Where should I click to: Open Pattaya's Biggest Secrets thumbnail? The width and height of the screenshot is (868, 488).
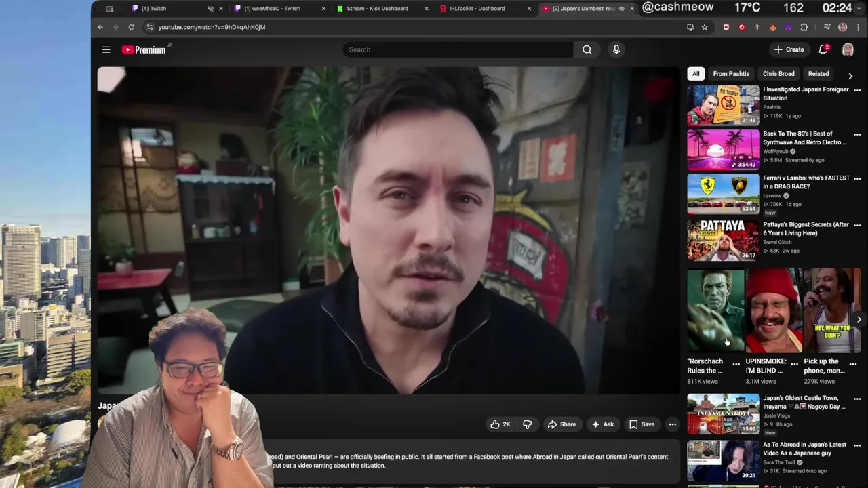click(724, 241)
